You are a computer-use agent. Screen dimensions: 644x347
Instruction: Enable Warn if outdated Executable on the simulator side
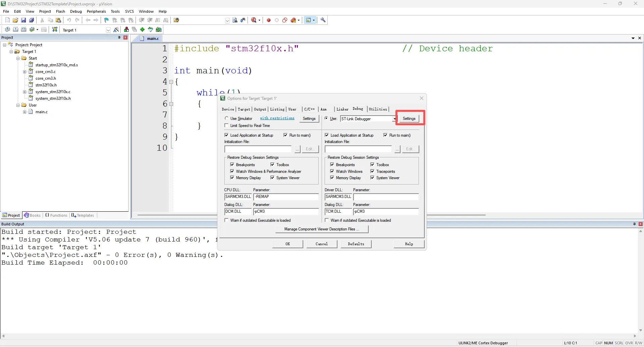[227, 220]
